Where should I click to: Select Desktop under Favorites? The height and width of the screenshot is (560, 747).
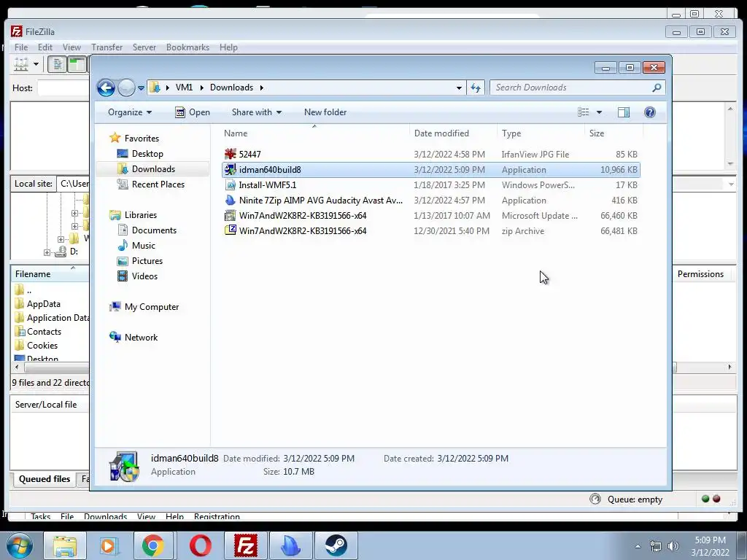[147, 154]
